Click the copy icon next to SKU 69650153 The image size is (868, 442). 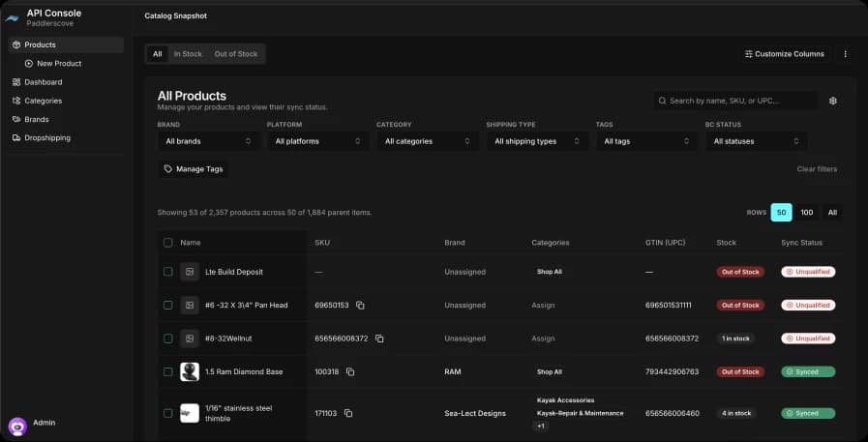[x=360, y=305]
